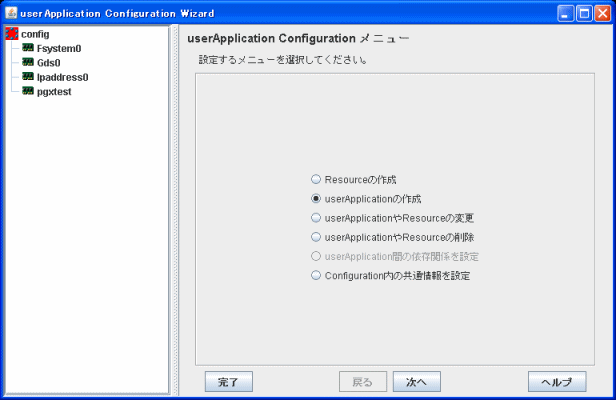
Task: Click the 戻る button
Action: pos(363,382)
